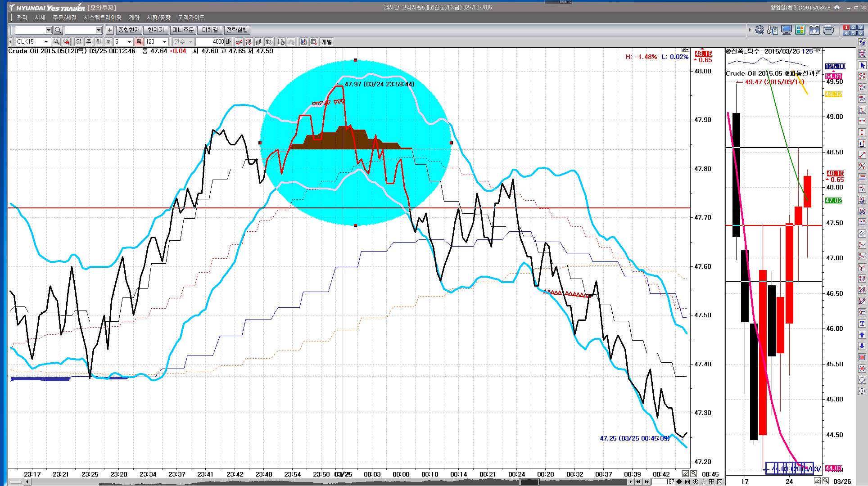Click the 현재가 button
The width and height of the screenshot is (868, 486).
coord(156,30)
